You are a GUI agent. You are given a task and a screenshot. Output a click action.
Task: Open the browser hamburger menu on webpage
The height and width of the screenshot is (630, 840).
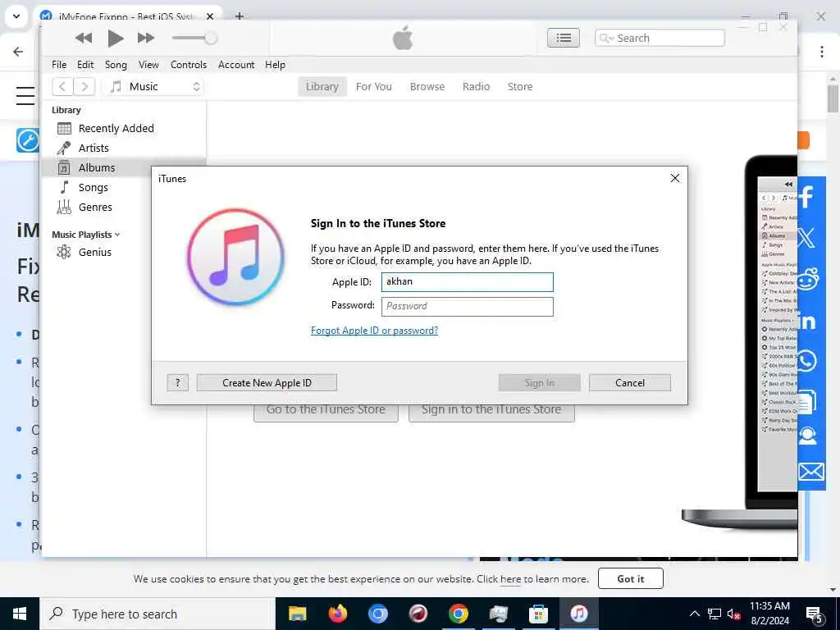coord(25,95)
